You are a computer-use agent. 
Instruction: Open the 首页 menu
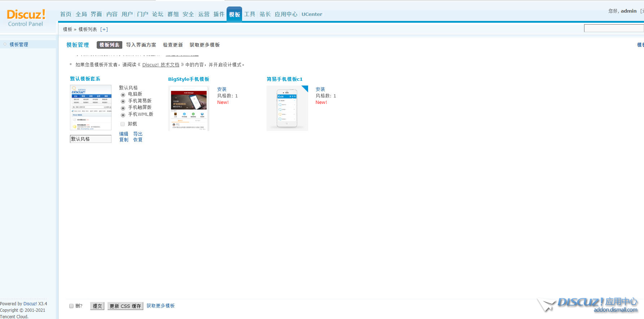pos(66,14)
